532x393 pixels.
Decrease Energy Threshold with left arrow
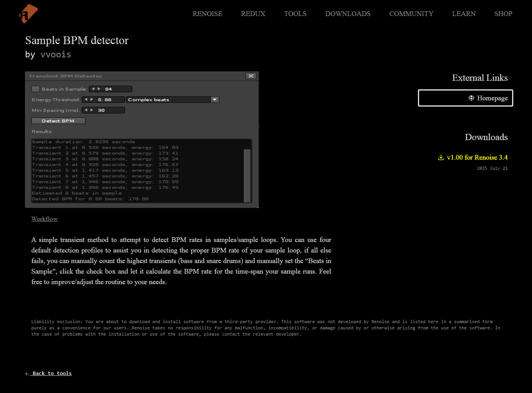coord(86,100)
